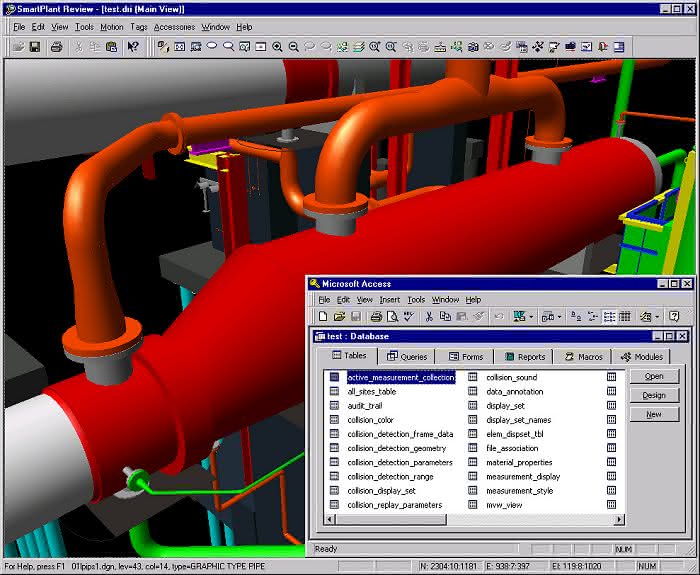
Task: Select the measurement_style table
Action: tap(520, 491)
